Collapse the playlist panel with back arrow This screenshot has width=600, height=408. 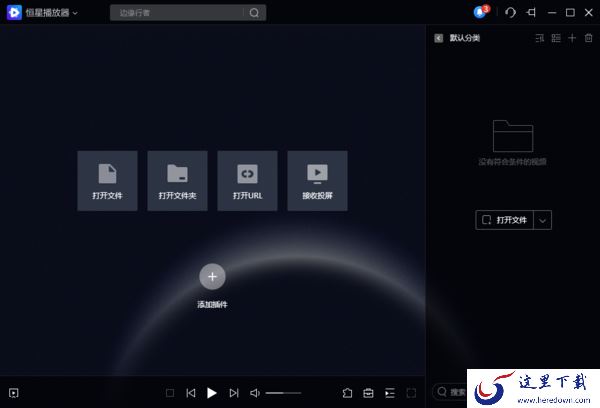(439, 38)
